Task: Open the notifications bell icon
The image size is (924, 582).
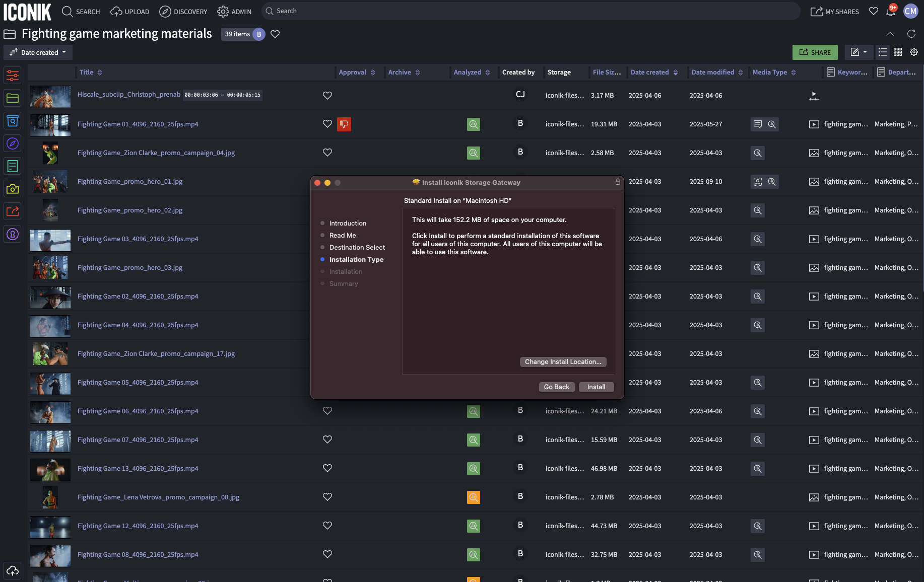Action: 891,12
